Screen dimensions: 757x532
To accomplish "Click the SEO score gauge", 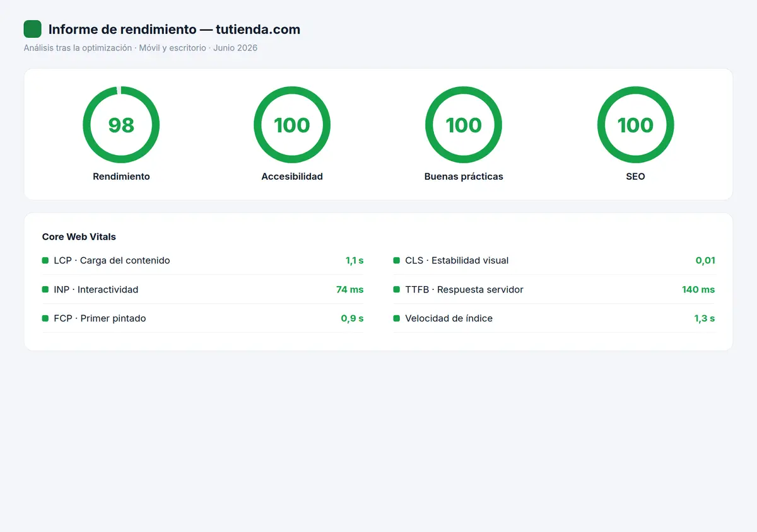I will coord(635,125).
